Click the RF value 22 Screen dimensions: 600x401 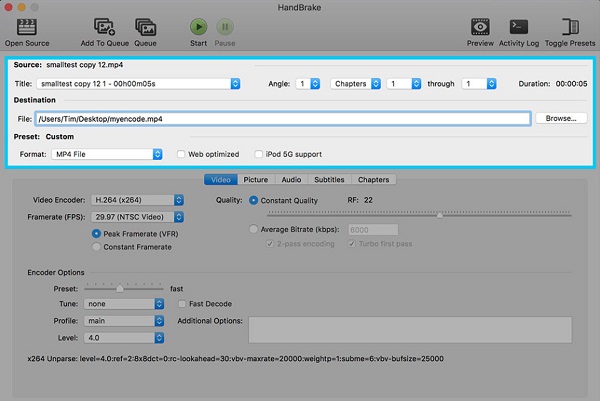click(x=368, y=200)
